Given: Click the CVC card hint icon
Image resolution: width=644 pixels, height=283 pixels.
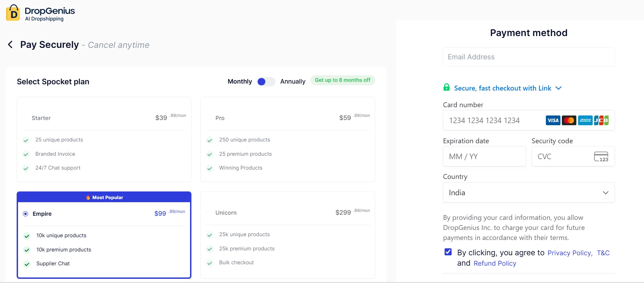Looking at the screenshot, I should pyautogui.click(x=601, y=157).
